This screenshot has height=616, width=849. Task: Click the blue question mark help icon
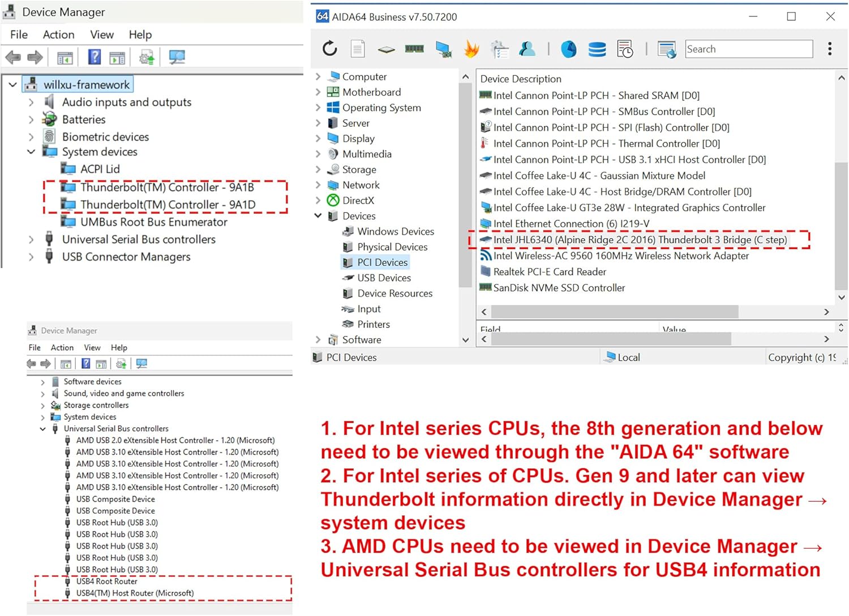(x=95, y=57)
